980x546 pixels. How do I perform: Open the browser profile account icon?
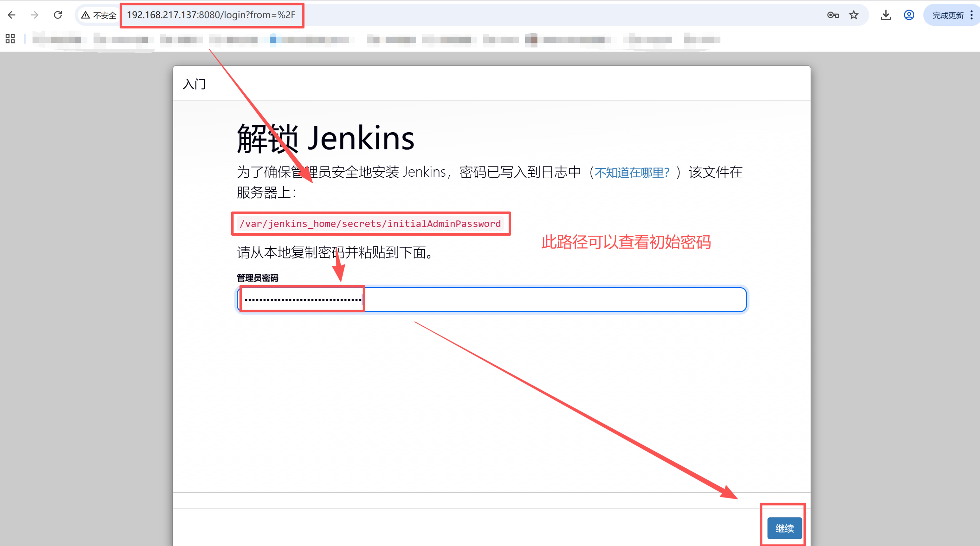pos(909,15)
